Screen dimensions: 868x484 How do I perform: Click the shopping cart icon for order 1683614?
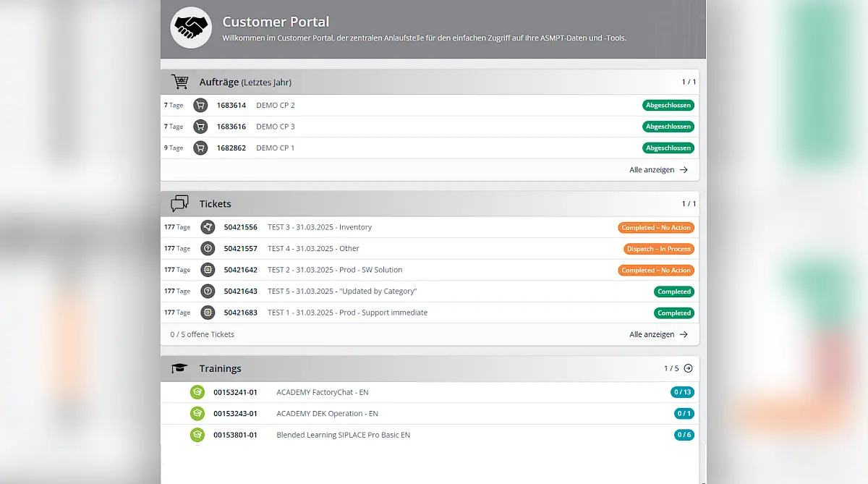[x=200, y=106]
